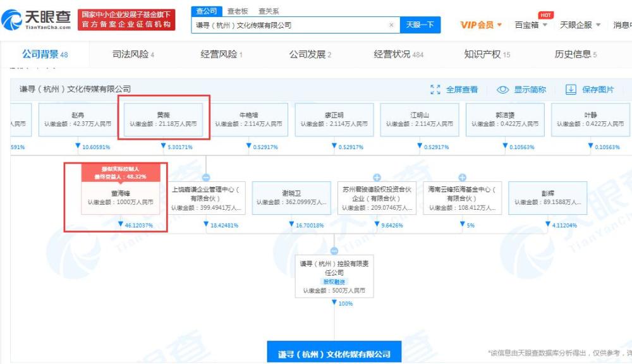Click the chart title 谦寻（杭州）文化传媒有限公司
This screenshot has width=632, height=364.
75,89
